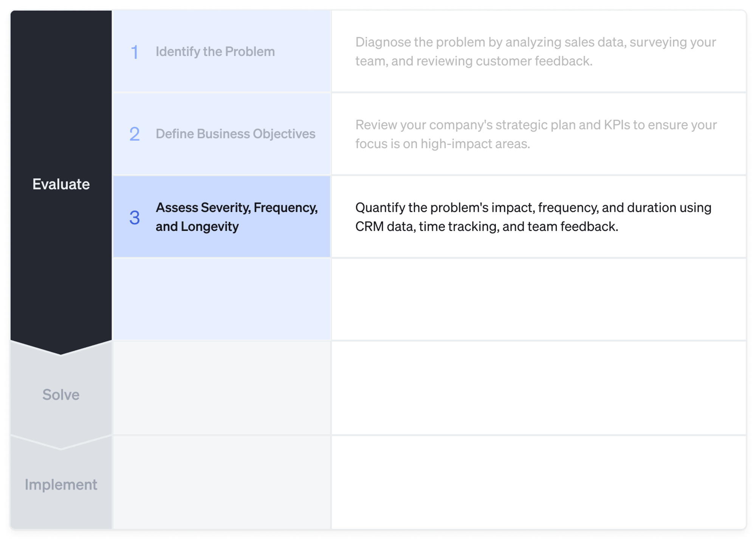Viewport: 756px width, 539px height.
Task: Click the empty gray step cell beside Solve
Action: [x=222, y=388]
